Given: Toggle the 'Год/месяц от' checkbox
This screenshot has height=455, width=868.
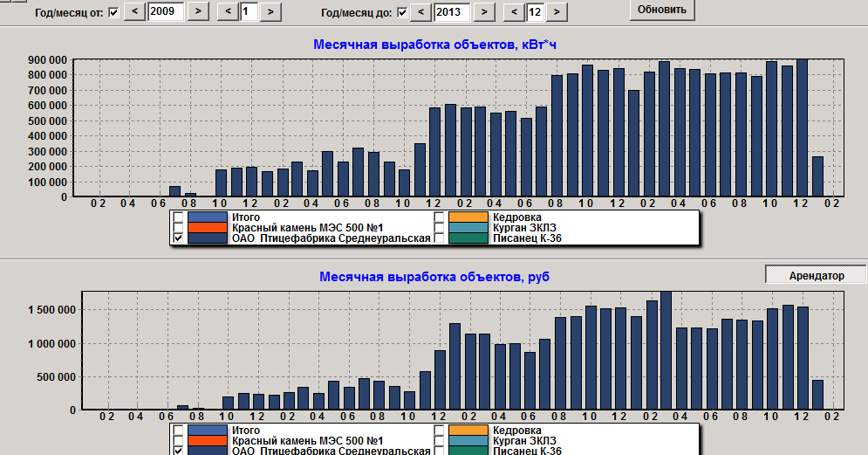Looking at the screenshot, I should point(113,12).
